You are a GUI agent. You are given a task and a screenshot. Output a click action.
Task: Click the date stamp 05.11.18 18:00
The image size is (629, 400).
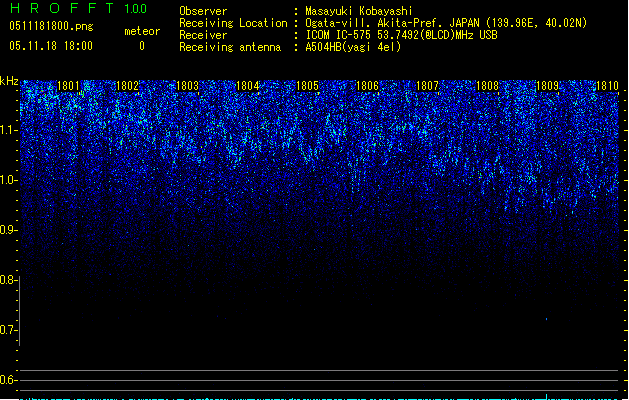[x=51, y=46]
